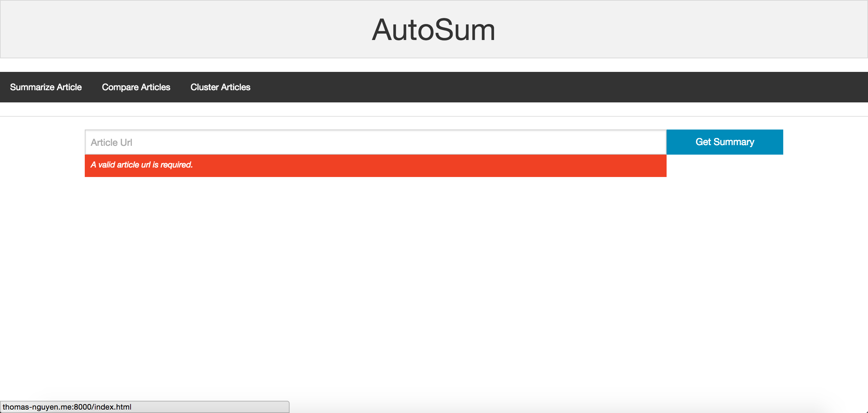This screenshot has width=868, height=413.
Task: Open the Summarize Article tab
Action: coord(46,87)
